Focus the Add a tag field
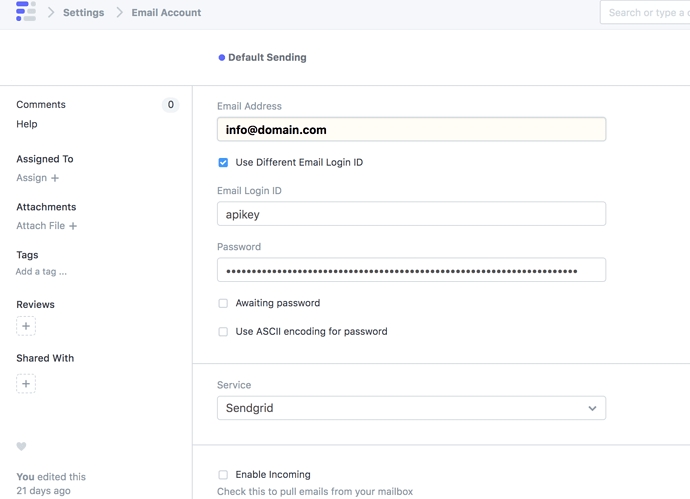This screenshot has height=499, width=690. (x=42, y=272)
